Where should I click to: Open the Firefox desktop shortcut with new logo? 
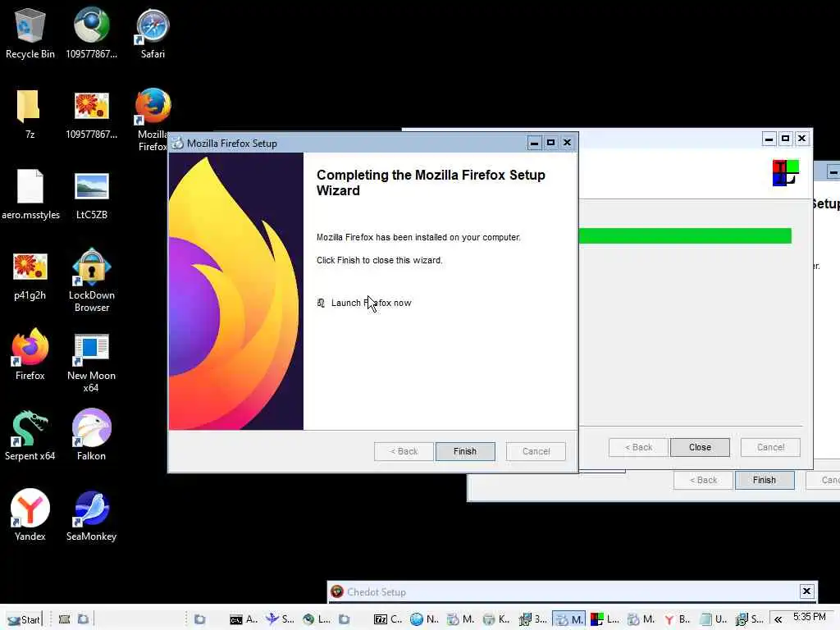(30, 354)
